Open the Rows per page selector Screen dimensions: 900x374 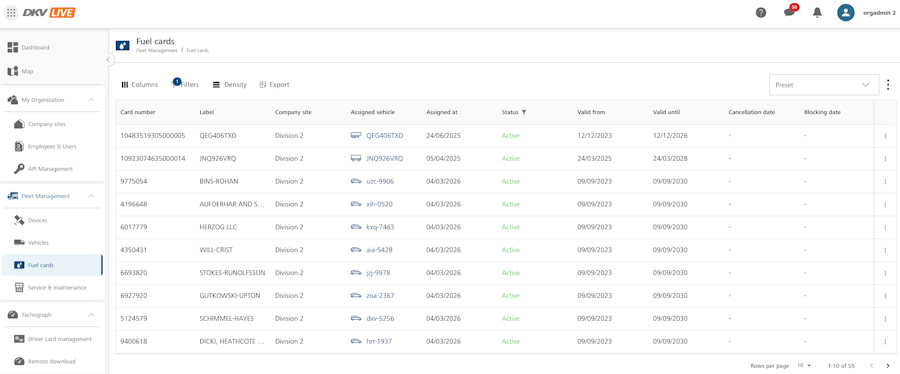pyautogui.click(x=804, y=365)
